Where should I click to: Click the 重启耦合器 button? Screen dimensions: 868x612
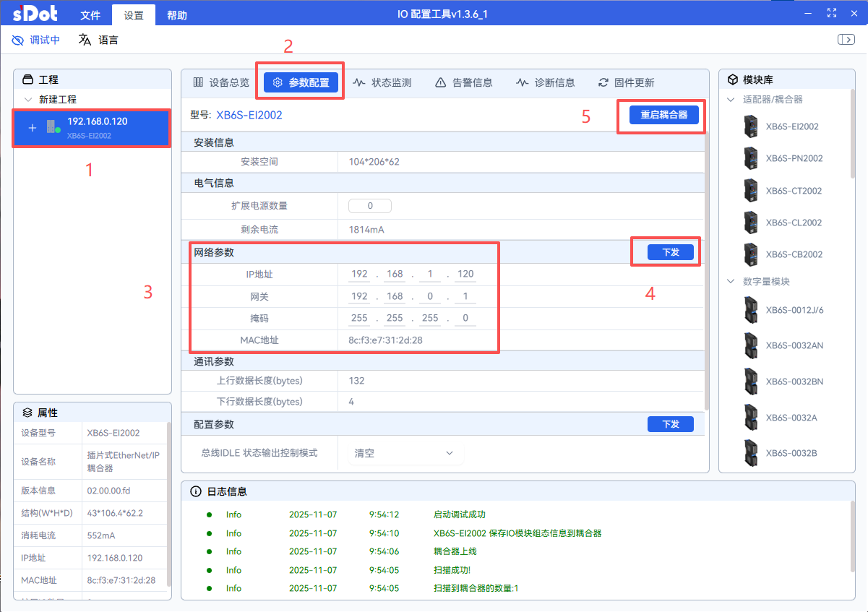(663, 115)
